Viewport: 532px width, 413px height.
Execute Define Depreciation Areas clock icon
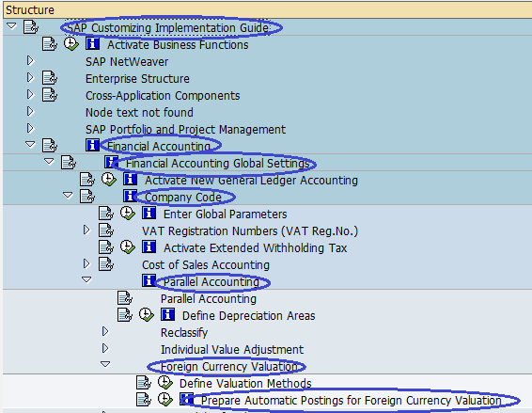tap(147, 314)
